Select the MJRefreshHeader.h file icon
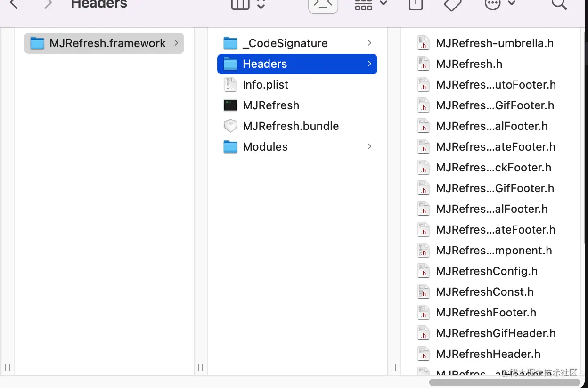Screen dimensions: 588x388 tap(424, 354)
